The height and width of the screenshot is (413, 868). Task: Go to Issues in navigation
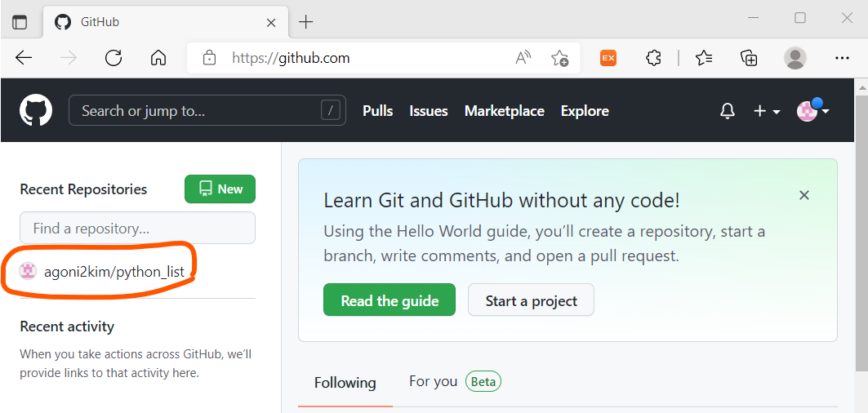[x=429, y=111]
